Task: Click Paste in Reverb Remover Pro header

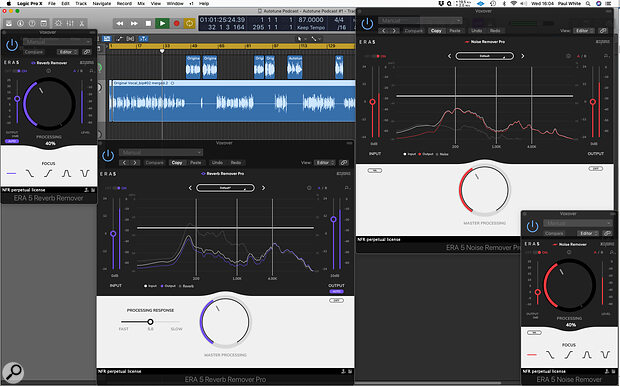Action: click(x=195, y=163)
